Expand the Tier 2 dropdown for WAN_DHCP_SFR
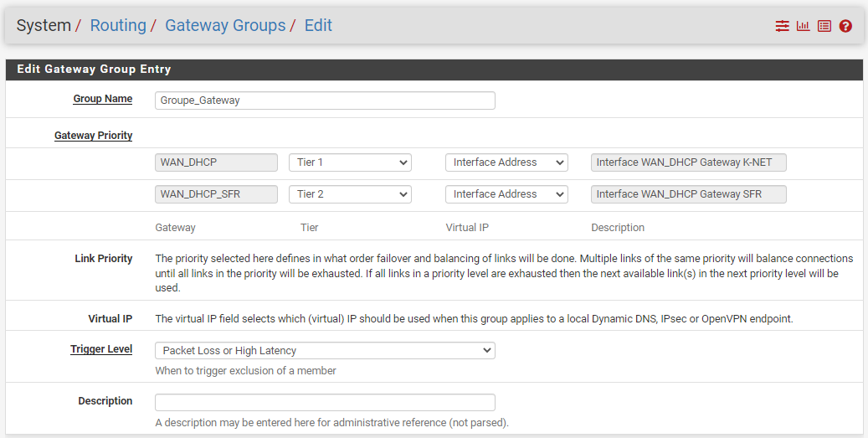868x438 pixels. click(x=350, y=194)
